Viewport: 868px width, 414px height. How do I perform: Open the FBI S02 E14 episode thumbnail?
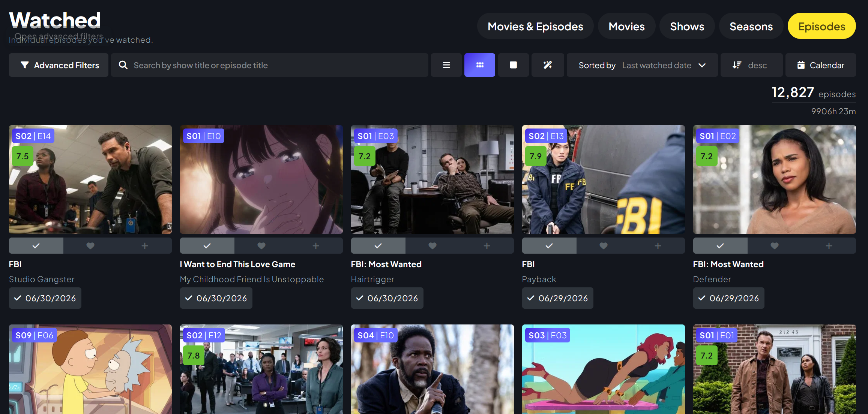90,179
